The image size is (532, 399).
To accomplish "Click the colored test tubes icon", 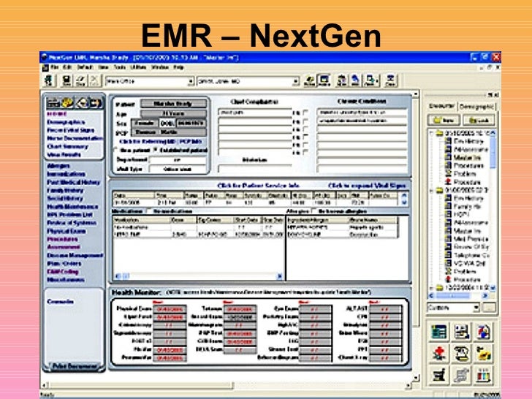I will (483, 376).
